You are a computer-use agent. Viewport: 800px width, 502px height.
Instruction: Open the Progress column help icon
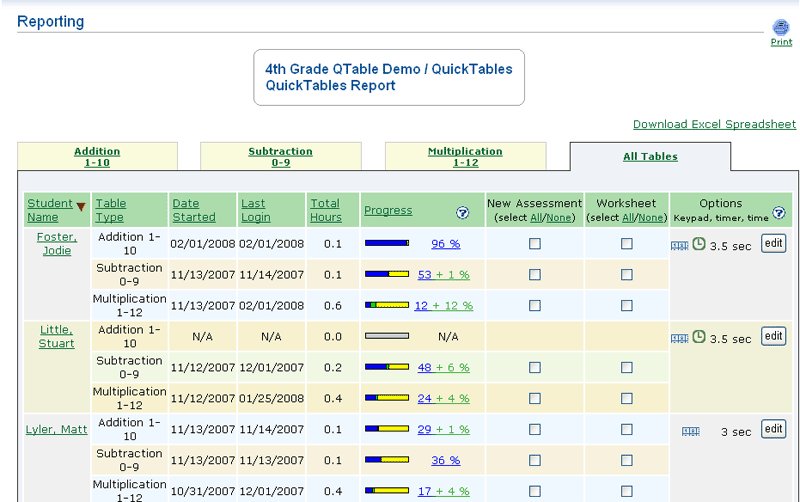[x=462, y=212]
